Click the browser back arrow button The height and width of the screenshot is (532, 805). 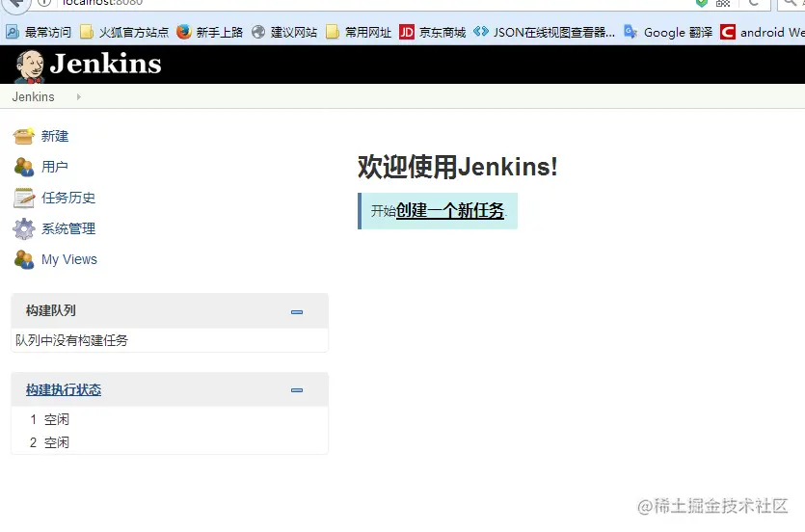pos(15,3)
